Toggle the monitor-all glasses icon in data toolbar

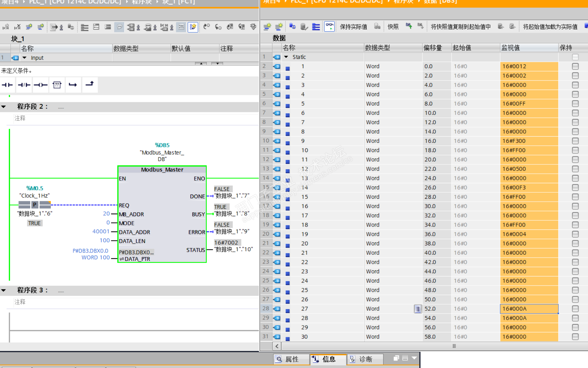pos(329,27)
